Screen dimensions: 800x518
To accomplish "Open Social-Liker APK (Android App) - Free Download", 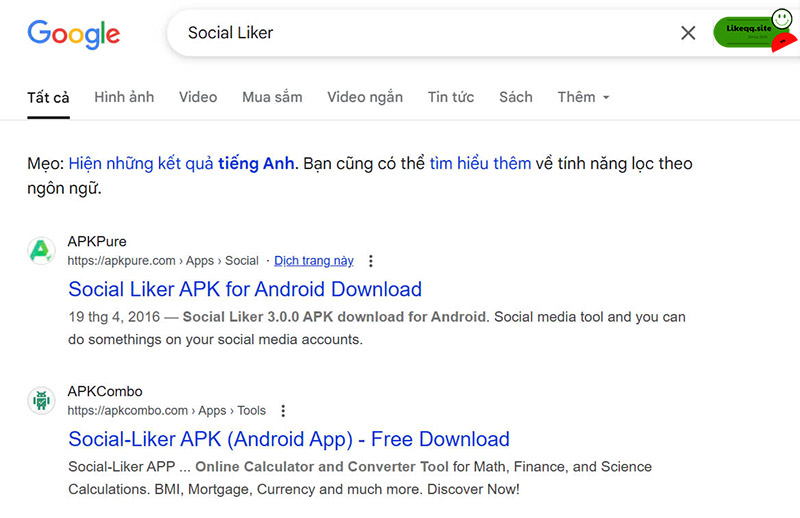I will (289, 439).
